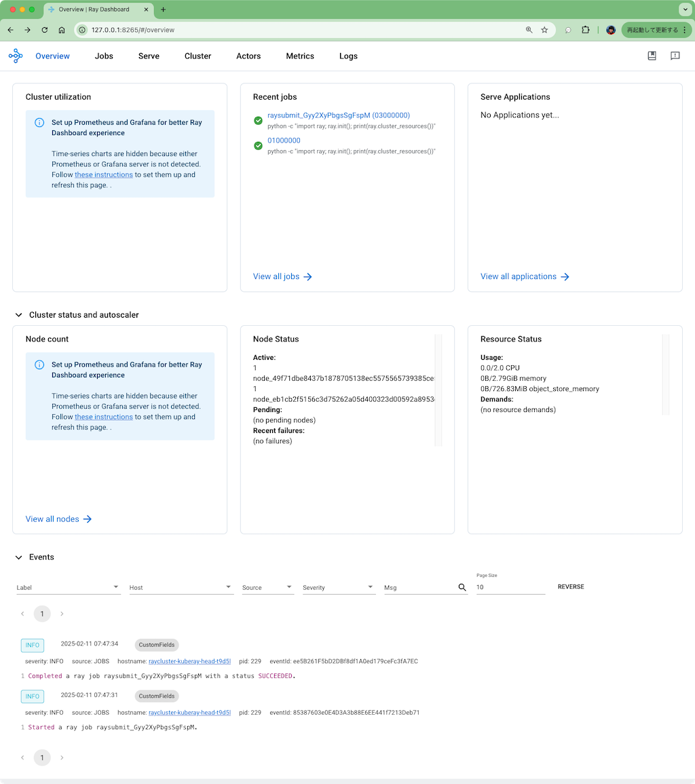Screen dimensions: 695x784
Task: Click the '0.0/2.0 CPU' usage text
Action: pyautogui.click(x=500, y=368)
